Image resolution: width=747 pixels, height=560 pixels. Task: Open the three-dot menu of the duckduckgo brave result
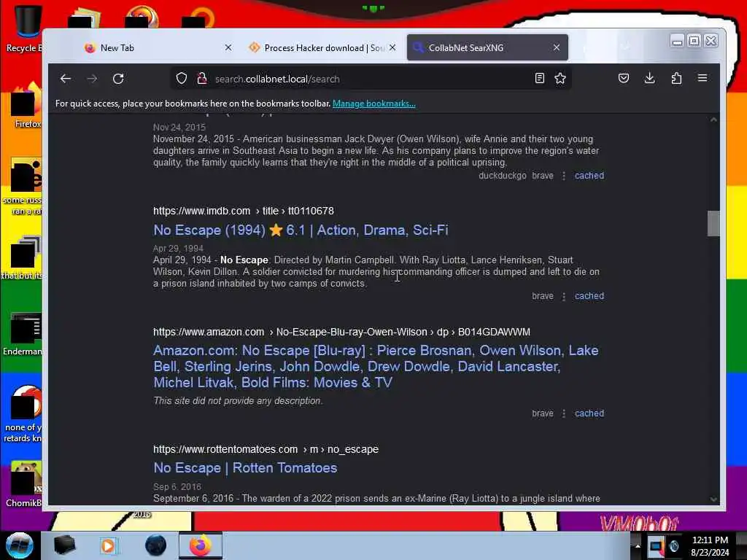click(564, 176)
